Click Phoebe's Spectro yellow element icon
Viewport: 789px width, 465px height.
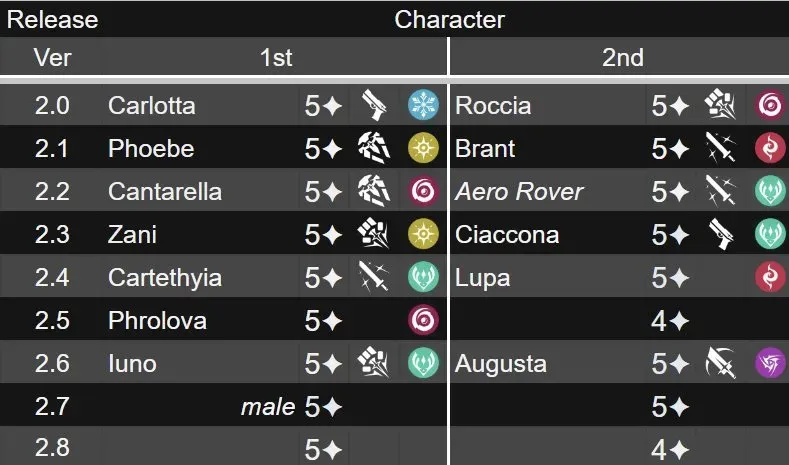[x=423, y=148]
